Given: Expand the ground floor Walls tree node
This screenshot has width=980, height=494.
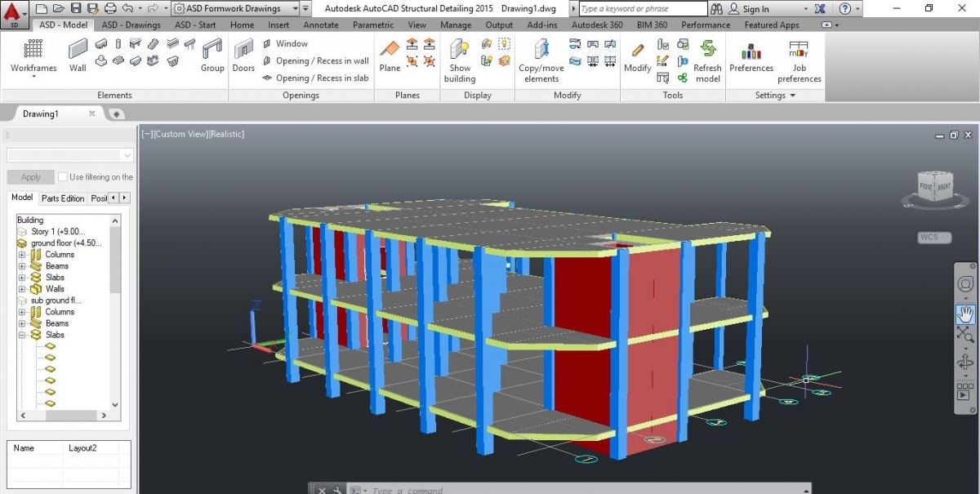Looking at the screenshot, I should [x=22, y=289].
